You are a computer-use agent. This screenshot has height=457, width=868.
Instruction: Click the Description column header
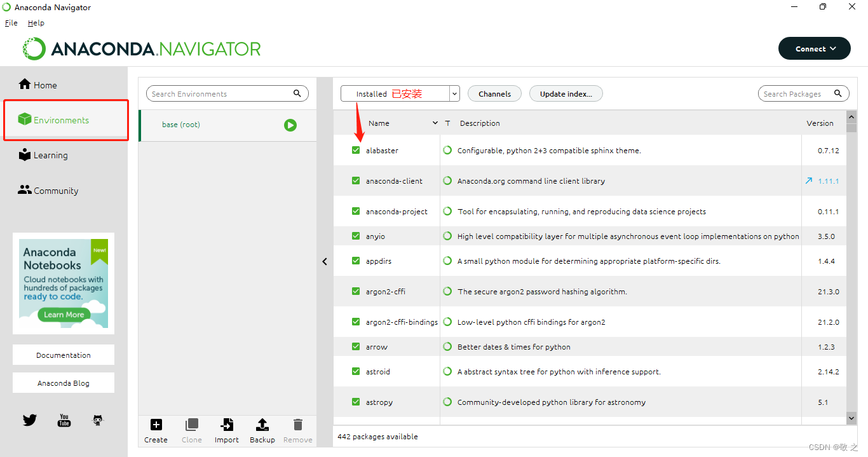(x=480, y=123)
